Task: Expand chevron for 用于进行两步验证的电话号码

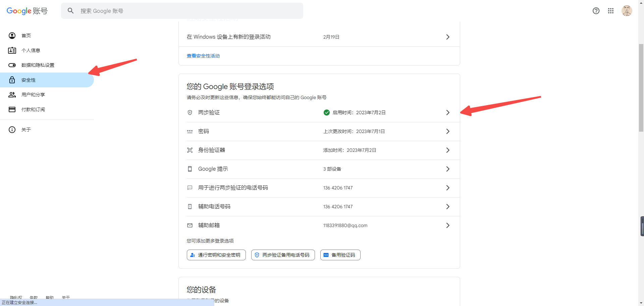Action: click(448, 188)
